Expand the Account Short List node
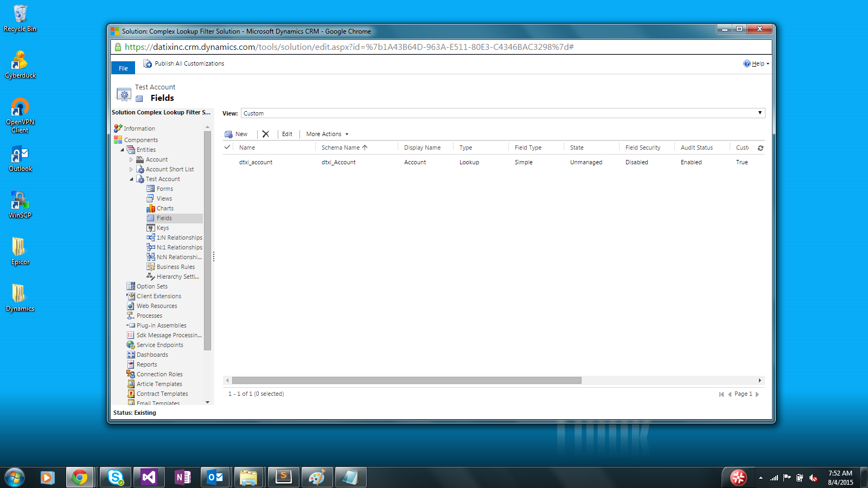 coord(131,169)
